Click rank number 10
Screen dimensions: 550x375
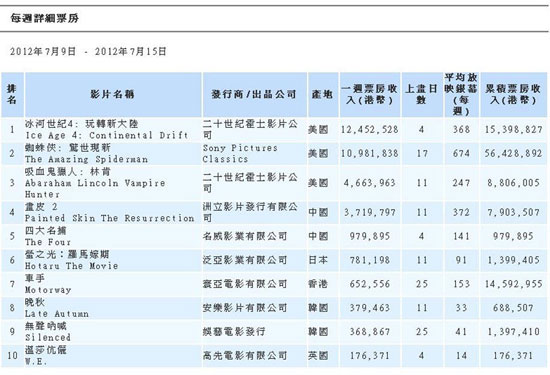point(13,356)
